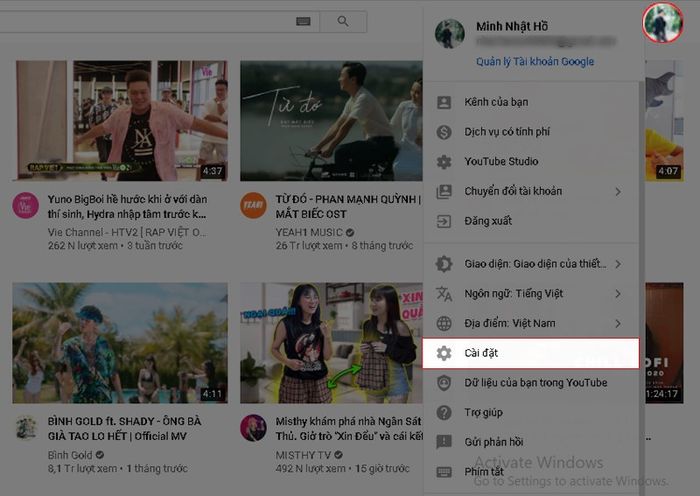Open the on-screen keyboard icon in search bar

pyautogui.click(x=303, y=21)
